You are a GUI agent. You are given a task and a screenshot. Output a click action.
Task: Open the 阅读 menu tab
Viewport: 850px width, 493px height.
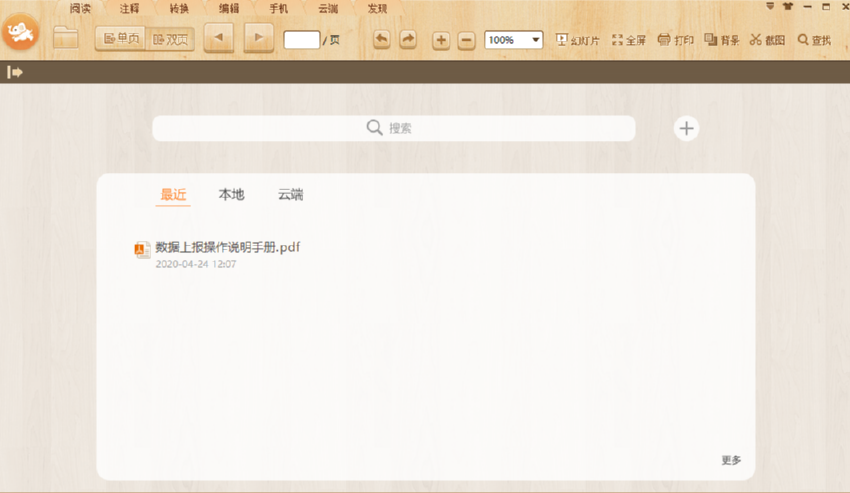tap(80, 8)
